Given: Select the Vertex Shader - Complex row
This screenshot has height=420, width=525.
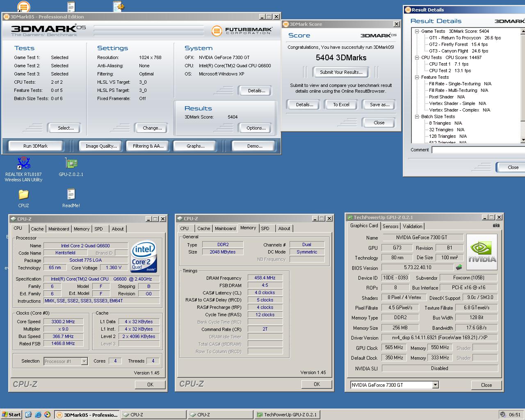Looking at the screenshot, I should (x=459, y=110).
